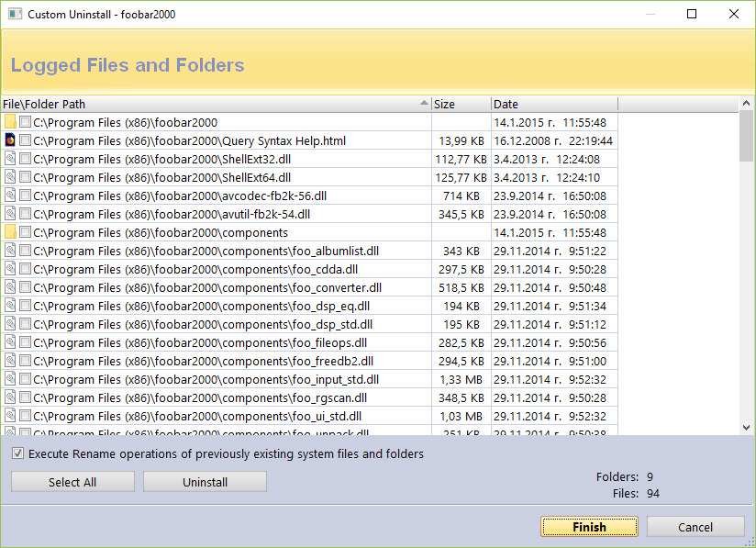
Task: Check the box for the foobar2000 root folder
Action: coord(26,122)
